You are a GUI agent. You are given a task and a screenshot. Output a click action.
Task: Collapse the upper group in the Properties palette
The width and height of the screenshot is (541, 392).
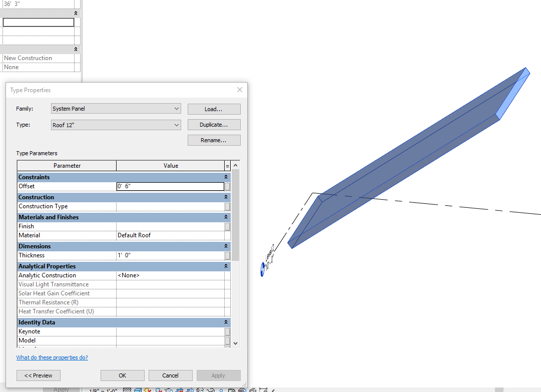click(76, 13)
